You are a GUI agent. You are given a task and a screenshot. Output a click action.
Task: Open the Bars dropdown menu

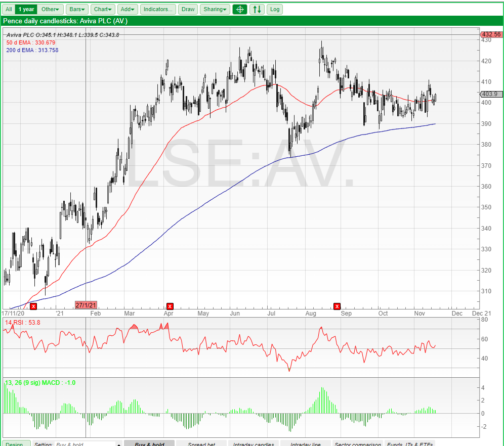tap(77, 9)
